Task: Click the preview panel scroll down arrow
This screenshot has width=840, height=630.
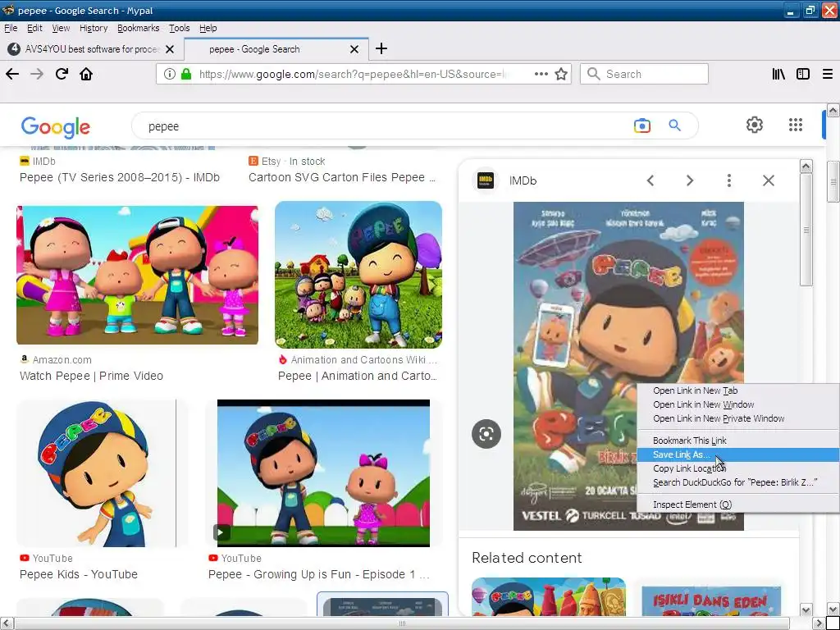Action: click(806, 609)
